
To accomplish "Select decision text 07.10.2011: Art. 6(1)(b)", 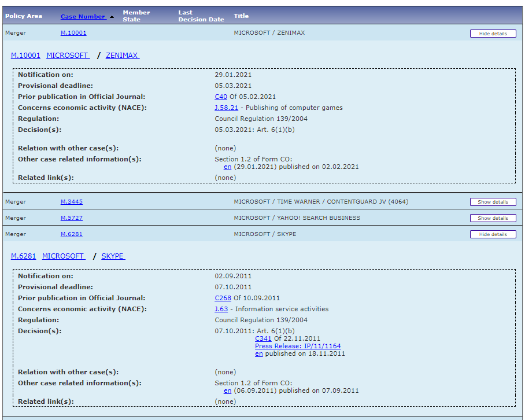I will tap(254, 331).
